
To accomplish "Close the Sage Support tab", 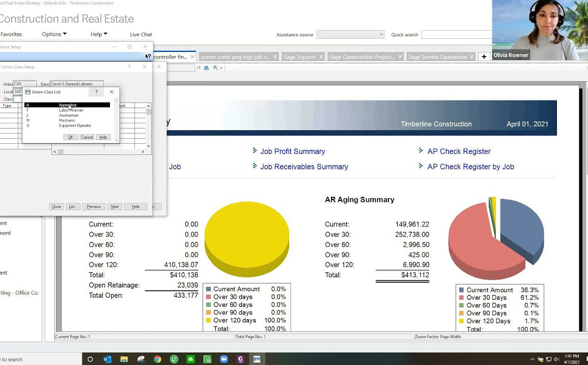I will pyautogui.click(x=321, y=57).
